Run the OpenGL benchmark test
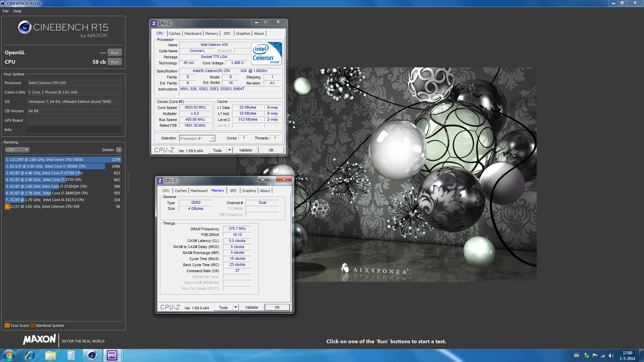 (x=115, y=53)
